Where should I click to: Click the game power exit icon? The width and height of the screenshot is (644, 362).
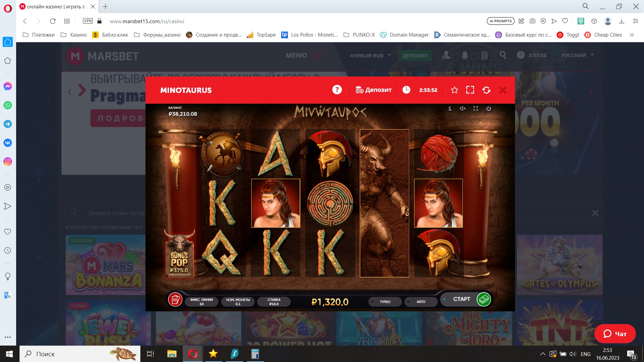488,108
